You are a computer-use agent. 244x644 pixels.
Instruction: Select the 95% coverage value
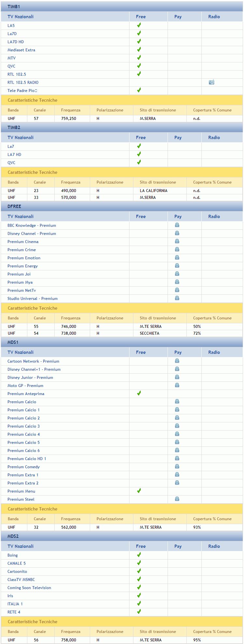[x=197, y=640]
